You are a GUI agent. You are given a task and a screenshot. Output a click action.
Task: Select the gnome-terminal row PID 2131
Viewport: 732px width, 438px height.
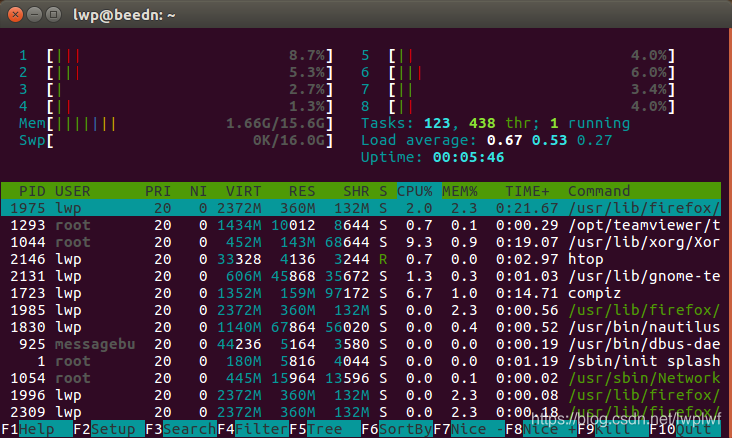tap(361, 276)
